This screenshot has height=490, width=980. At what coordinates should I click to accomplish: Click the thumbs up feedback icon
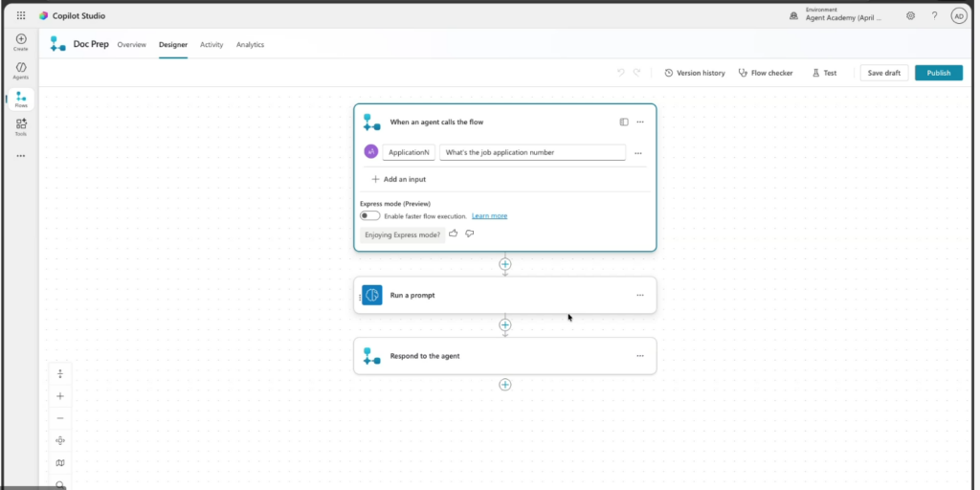point(454,234)
